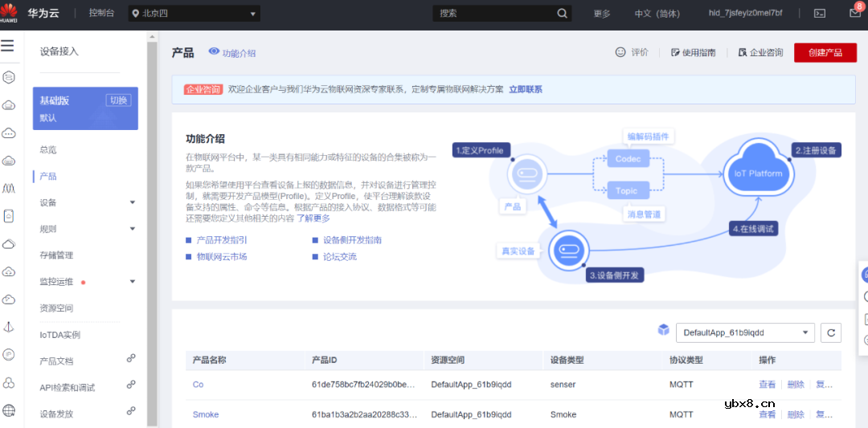
Task: Open the 论坛交流 link
Action: click(340, 257)
